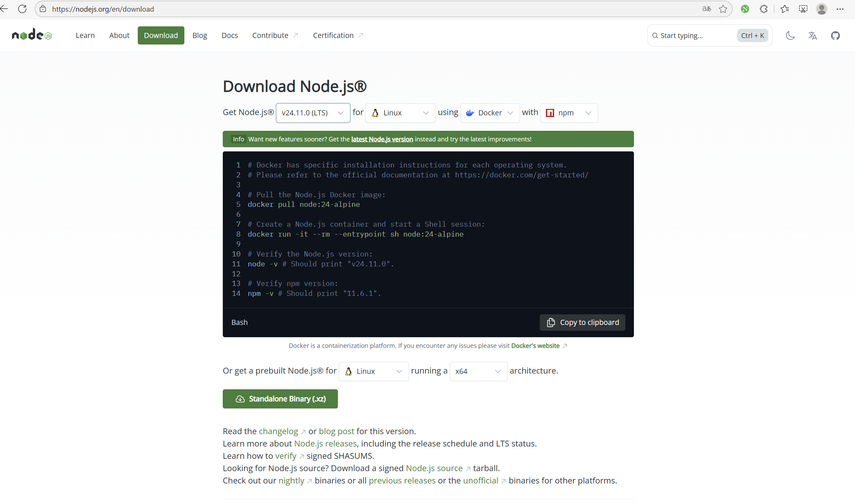The height and width of the screenshot is (504, 855).
Task: Open the Blog navigation item
Action: point(199,35)
